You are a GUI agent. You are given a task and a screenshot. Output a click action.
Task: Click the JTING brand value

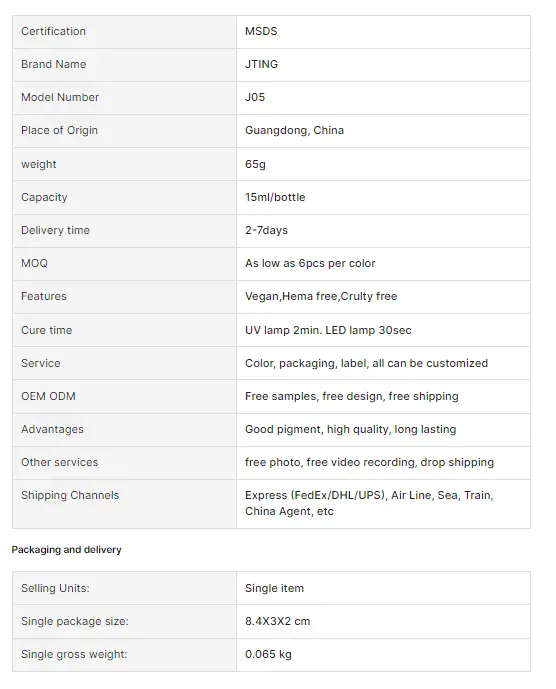point(262,64)
